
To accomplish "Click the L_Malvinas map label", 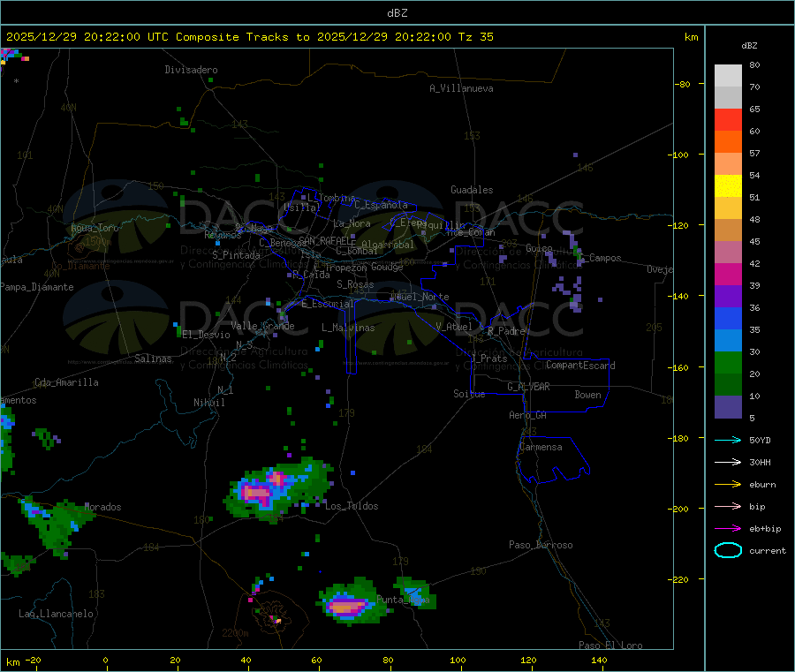I will click(x=348, y=328).
